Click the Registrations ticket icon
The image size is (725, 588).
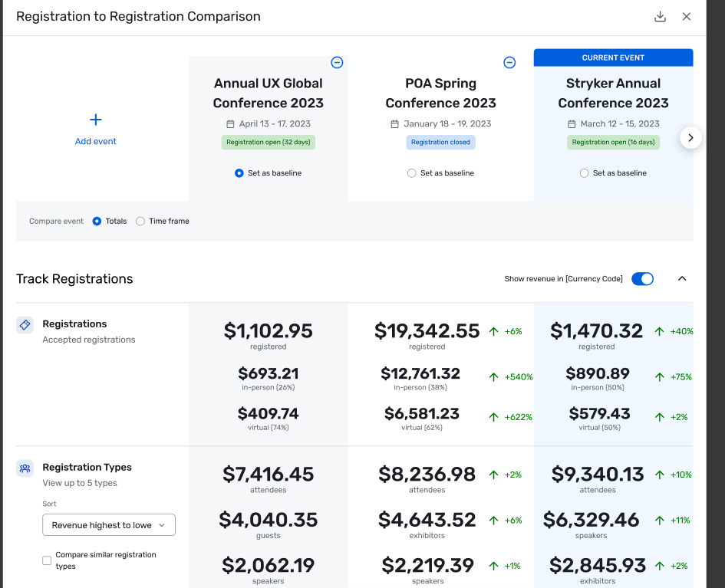25,325
